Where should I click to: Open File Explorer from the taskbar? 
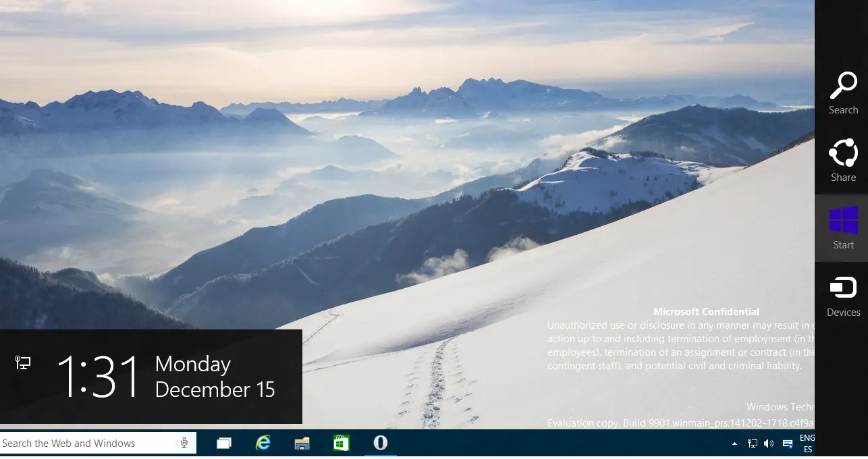coord(302,443)
